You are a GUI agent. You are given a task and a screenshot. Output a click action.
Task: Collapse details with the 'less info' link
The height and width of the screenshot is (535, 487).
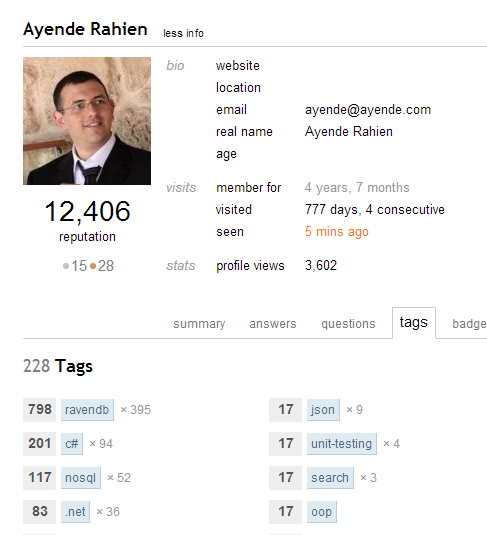click(x=183, y=33)
